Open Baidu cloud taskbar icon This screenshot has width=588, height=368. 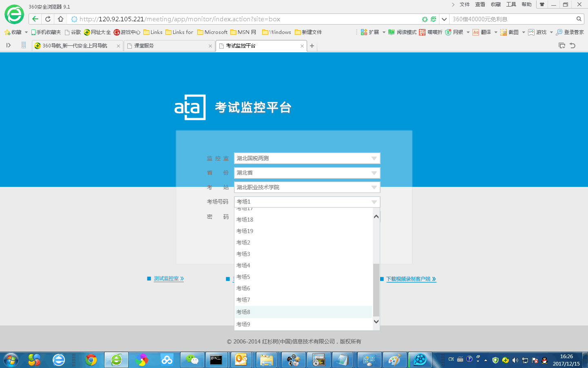point(167,360)
